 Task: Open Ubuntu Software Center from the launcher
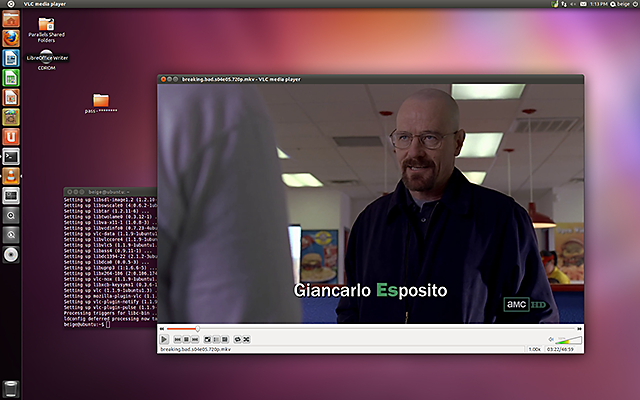(x=11, y=117)
